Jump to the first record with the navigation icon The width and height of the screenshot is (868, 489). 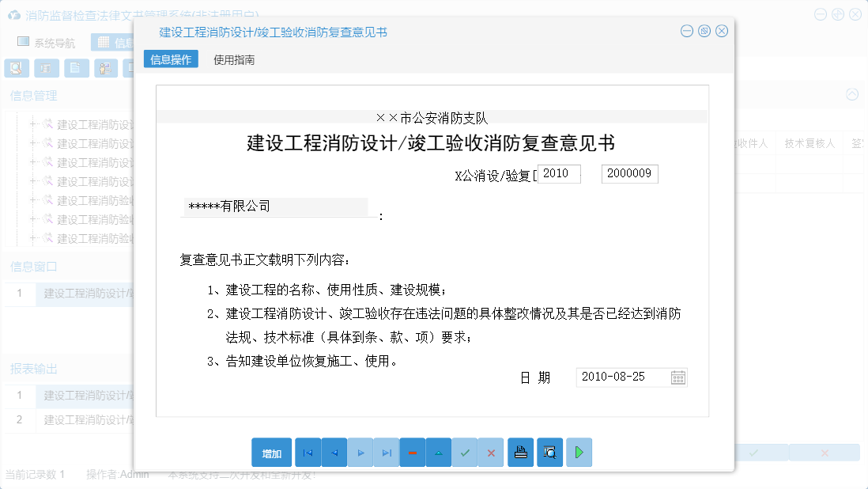(x=308, y=452)
